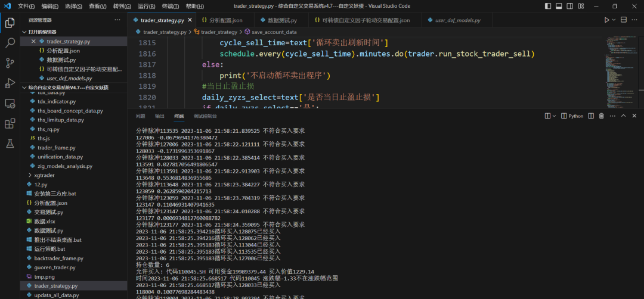Open the 编辑(E) menu
644x299 pixels.
coord(49,6)
